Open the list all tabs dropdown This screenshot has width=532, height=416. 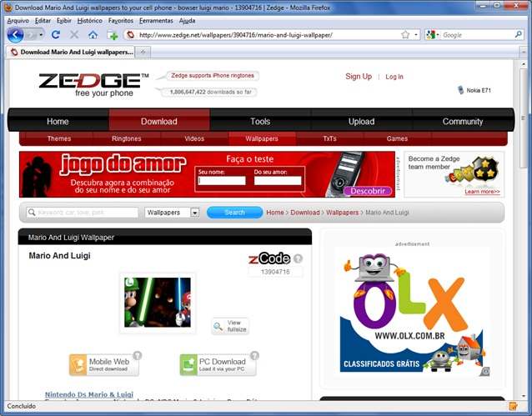tap(523, 53)
